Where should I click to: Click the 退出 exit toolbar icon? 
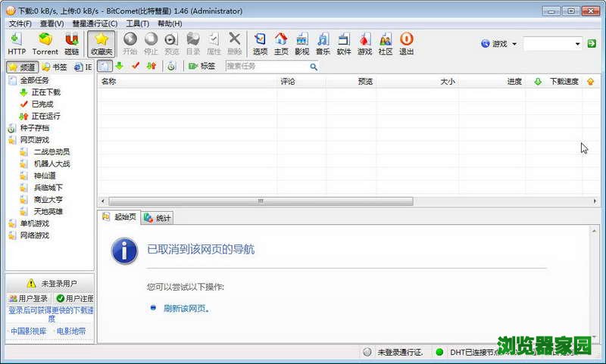pos(407,43)
